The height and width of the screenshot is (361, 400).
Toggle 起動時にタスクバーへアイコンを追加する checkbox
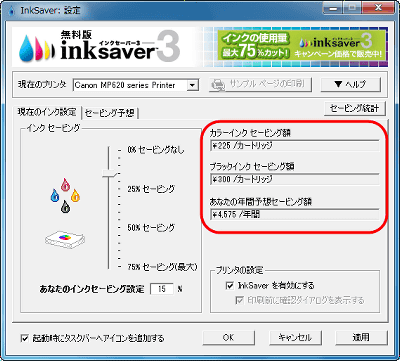[25, 338]
